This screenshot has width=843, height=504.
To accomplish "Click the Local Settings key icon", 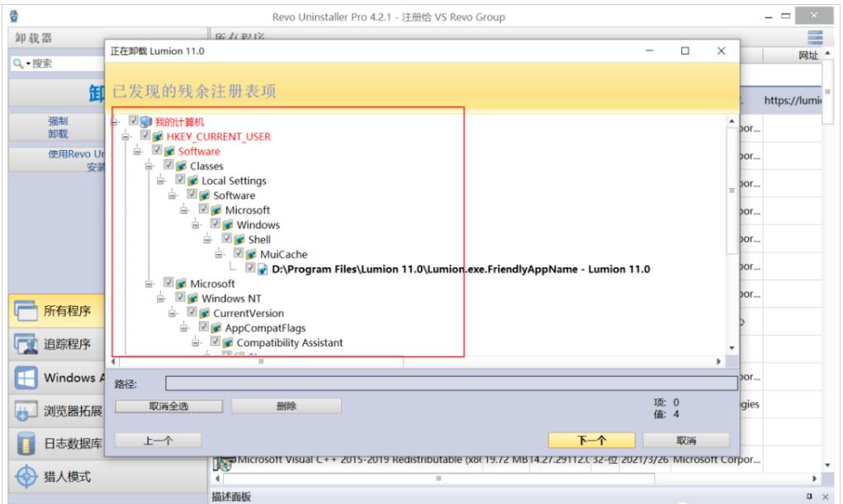I will click(x=193, y=181).
